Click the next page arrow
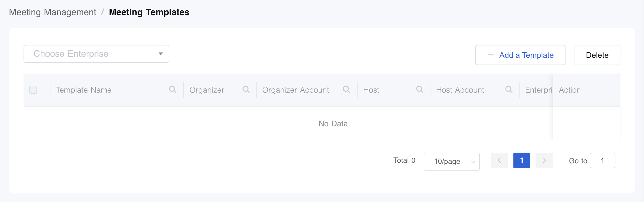 [544, 160]
